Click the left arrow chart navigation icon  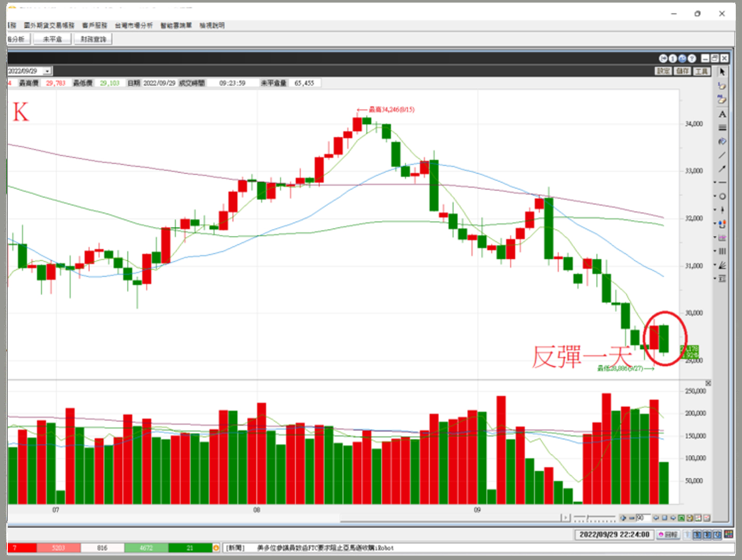[656, 517]
